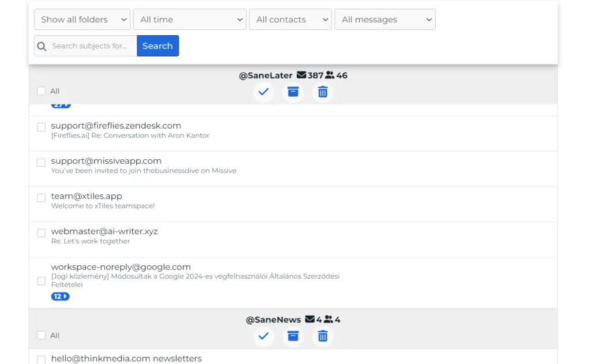The width and height of the screenshot is (590, 364).
Task: Open the Show all folders dropdown
Action: [81, 19]
